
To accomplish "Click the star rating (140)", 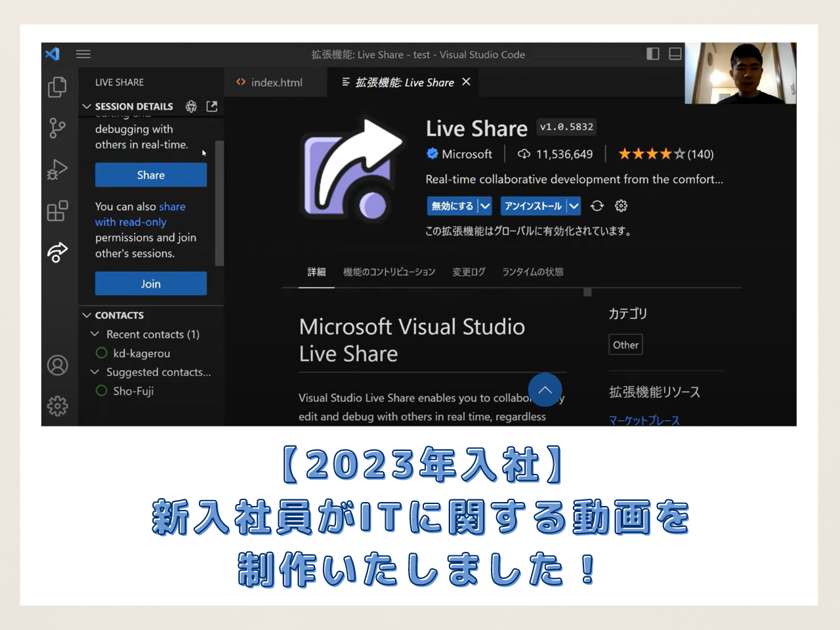I will point(665,154).
